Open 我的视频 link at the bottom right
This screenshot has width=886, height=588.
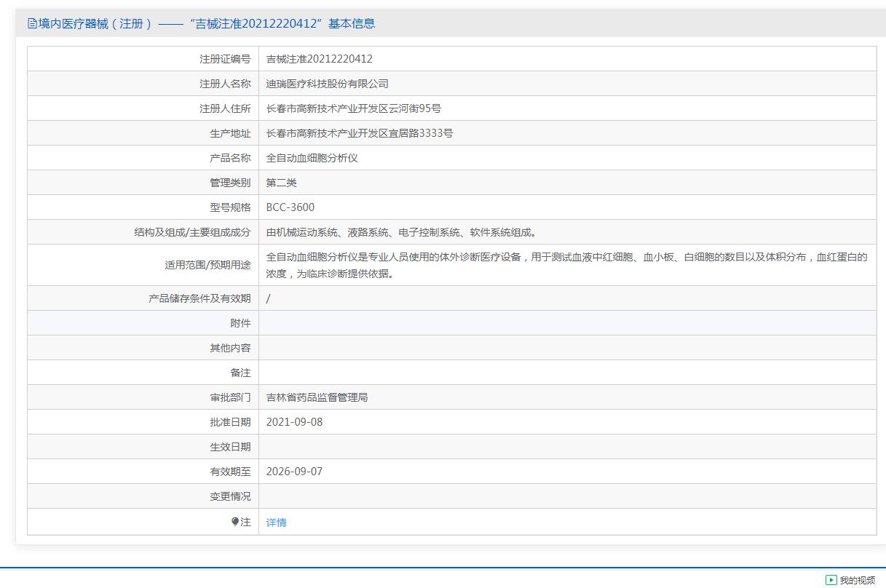pos(858,580)
